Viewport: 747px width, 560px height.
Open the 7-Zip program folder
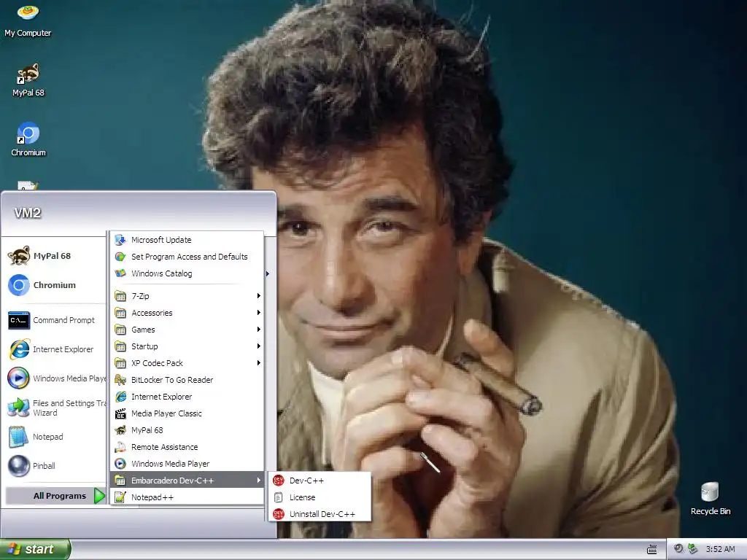click(187, 296)
